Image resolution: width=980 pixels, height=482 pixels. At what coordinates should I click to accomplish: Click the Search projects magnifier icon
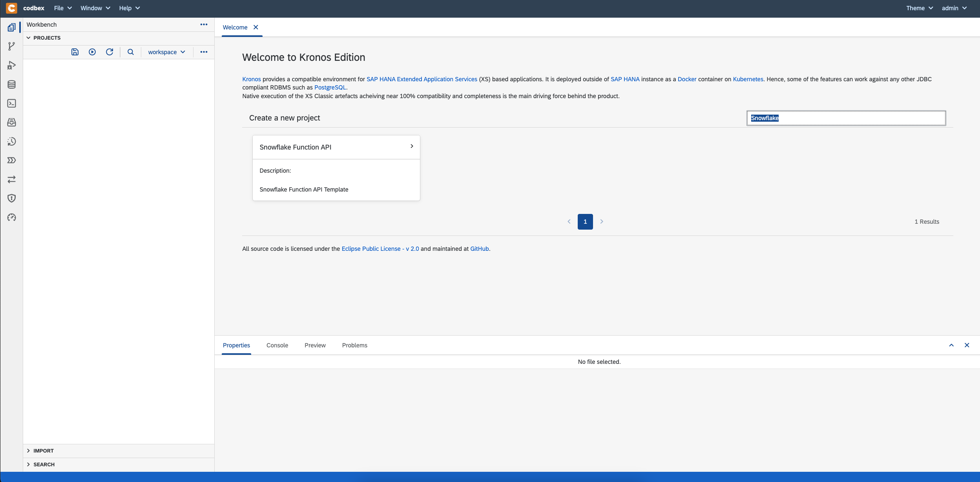[x=131, y=52]
